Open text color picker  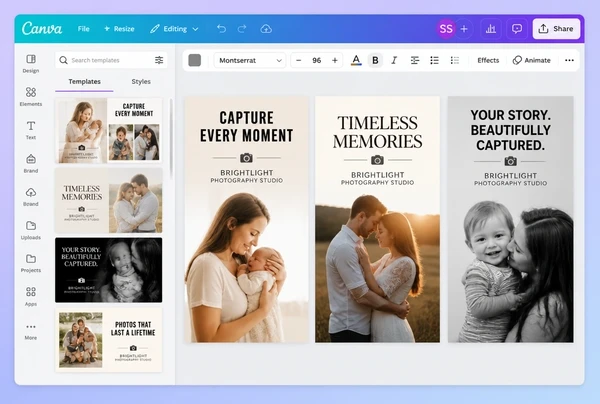coord(356,60)
